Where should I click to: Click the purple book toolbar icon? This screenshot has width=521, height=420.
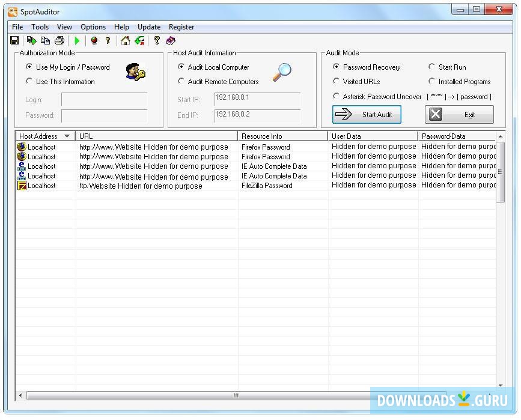(x=171, y=41)
